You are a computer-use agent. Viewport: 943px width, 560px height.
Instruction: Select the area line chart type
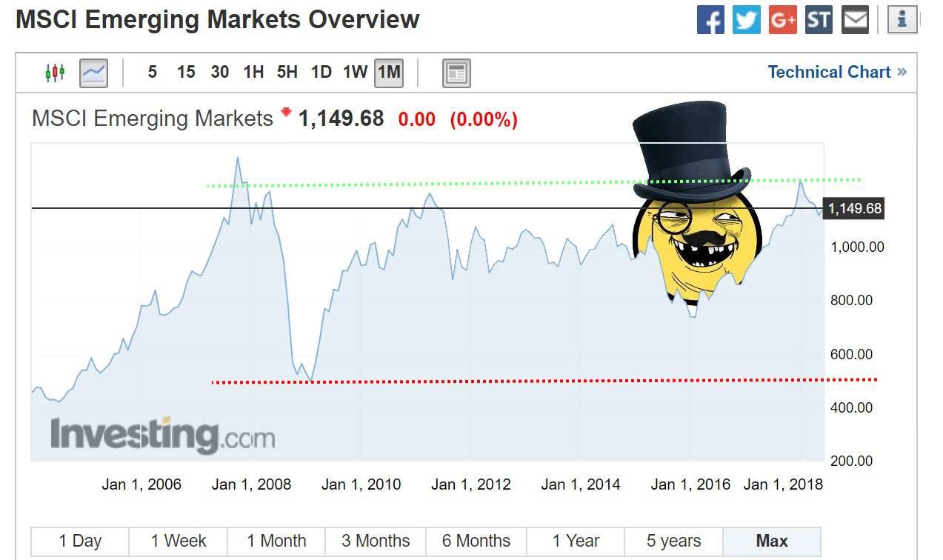point(94,73)
